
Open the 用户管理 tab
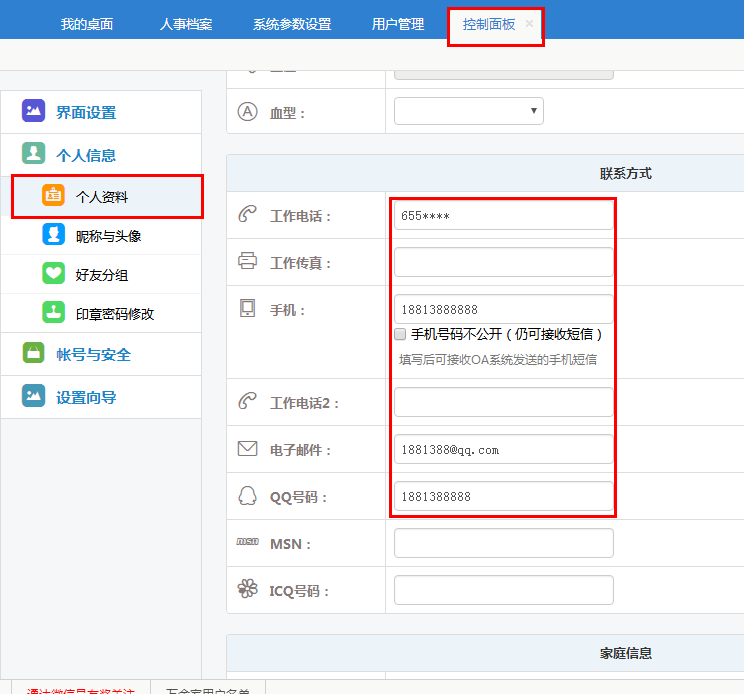click(x=397, y=24)
